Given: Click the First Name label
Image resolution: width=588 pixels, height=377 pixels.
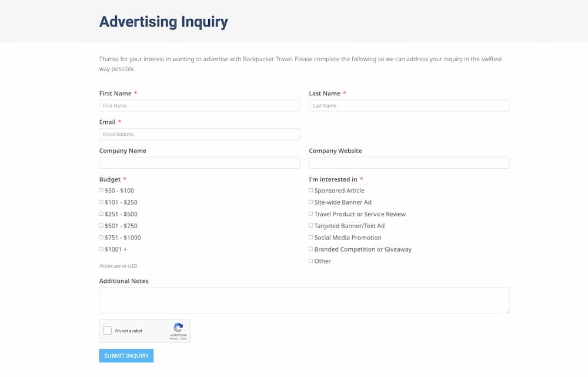Looking at the screenshot, I should point(115,94).
